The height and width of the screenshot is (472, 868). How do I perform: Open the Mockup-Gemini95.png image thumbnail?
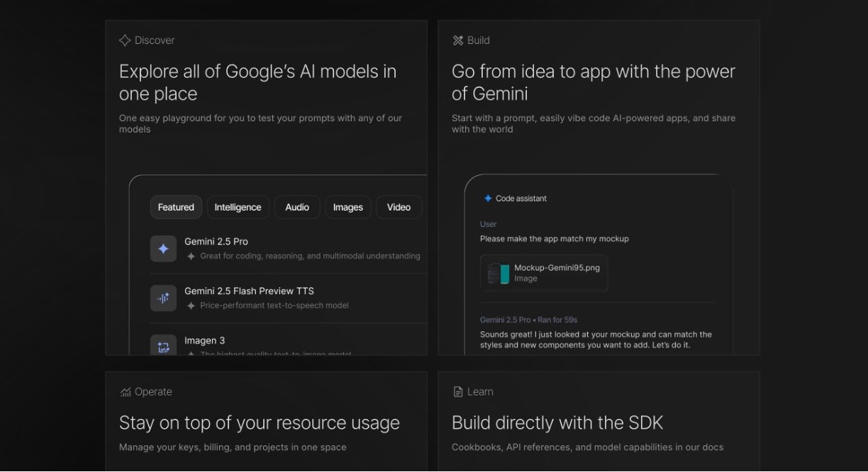[499, 274]
